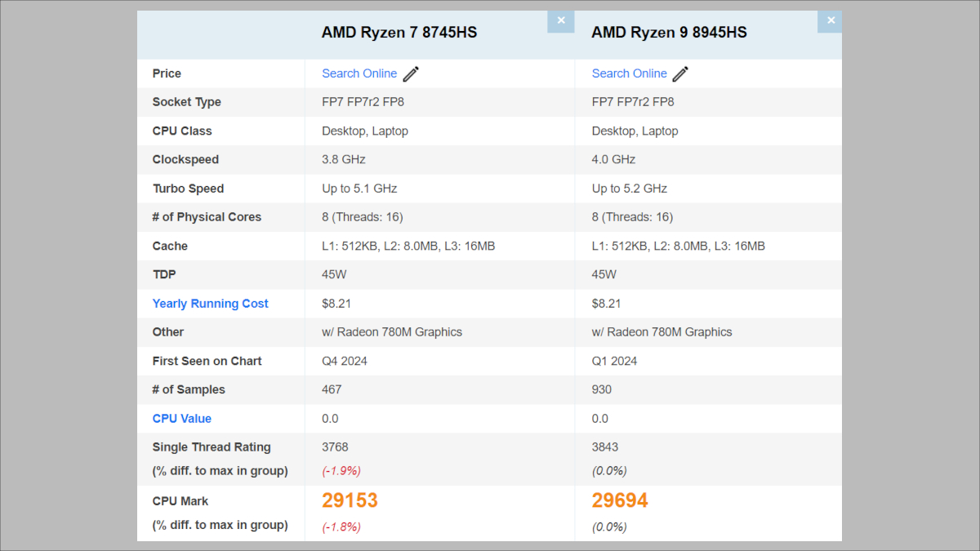Click the Single Thread Rating label
Viewport: 980px width, 551px height.
point(212,447)
